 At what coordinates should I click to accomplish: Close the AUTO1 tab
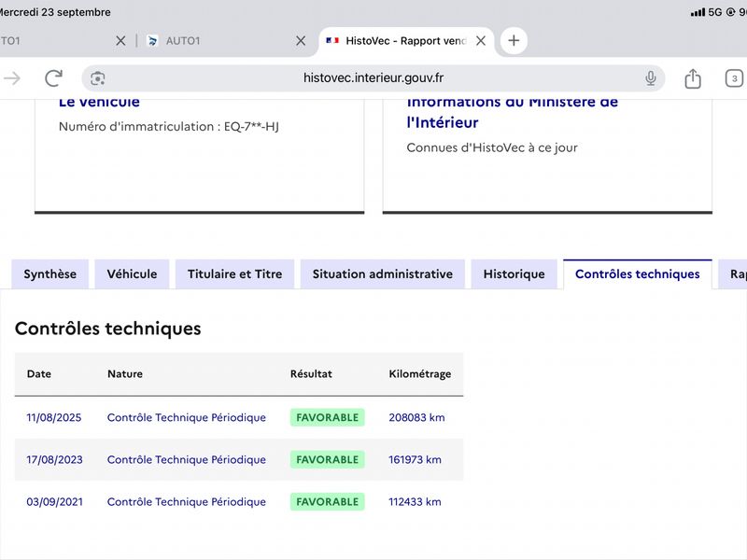pyautogui.click(x=301, y=41)
